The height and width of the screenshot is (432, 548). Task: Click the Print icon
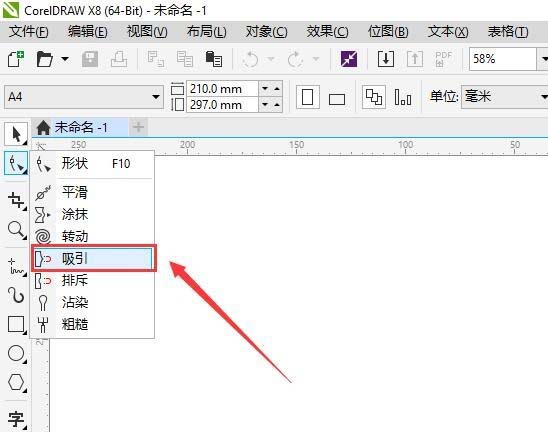tap(119, 59)
